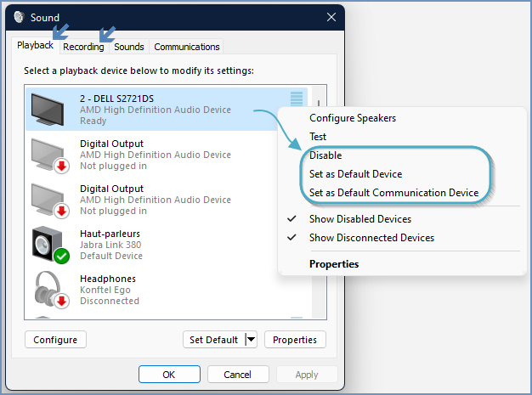
Task: Click the OK button
Action: tap(169, 375)
